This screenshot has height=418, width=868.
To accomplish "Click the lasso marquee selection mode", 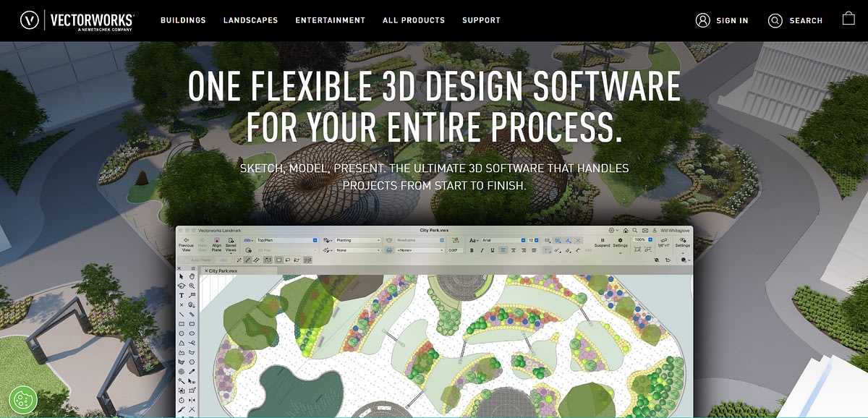I will [x=288, y=260].
